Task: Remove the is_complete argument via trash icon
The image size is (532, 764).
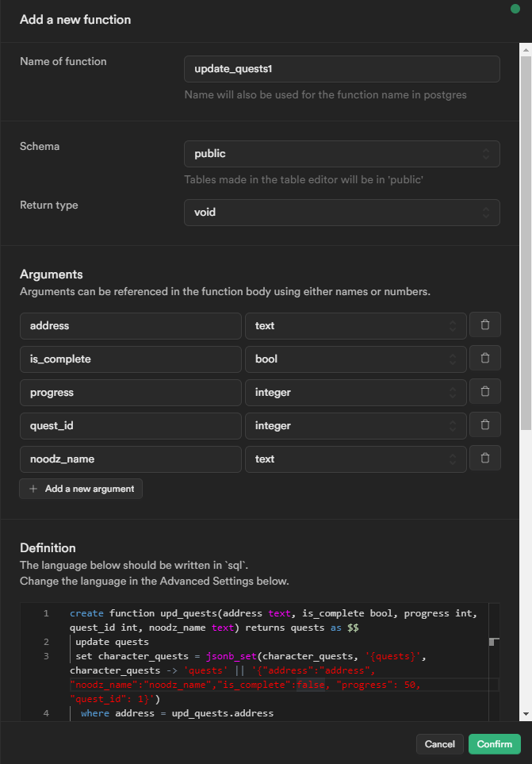Action: coord(484,359)
